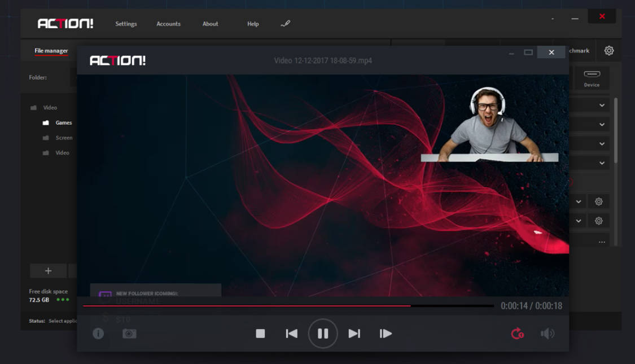Open the lower gear settings in right panel

[598, 221]
